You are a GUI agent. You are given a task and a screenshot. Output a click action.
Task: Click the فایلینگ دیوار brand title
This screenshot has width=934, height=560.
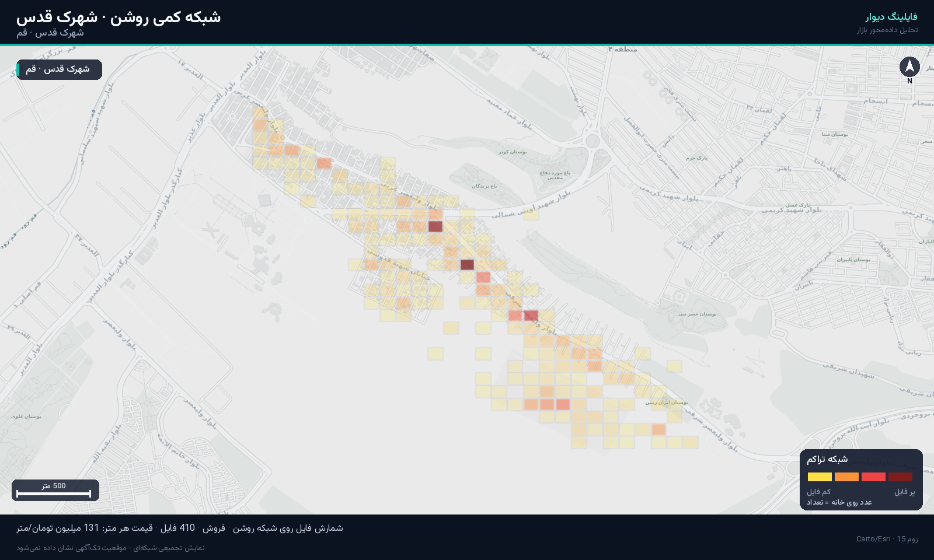coord(891,17)
